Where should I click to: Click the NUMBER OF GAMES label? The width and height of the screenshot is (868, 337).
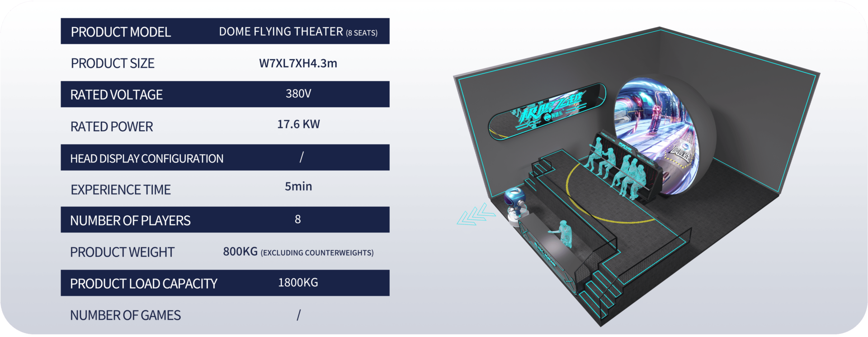pyautogui.click(x=125, y=315)
